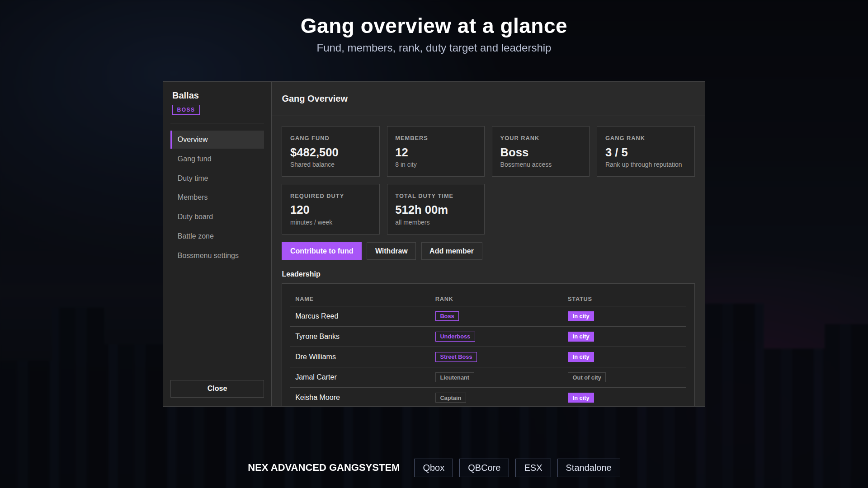The height and width of the screenshot is (488, 868).
Task: Click the Your Rank Boss card
Action: [x=541, y=151]
